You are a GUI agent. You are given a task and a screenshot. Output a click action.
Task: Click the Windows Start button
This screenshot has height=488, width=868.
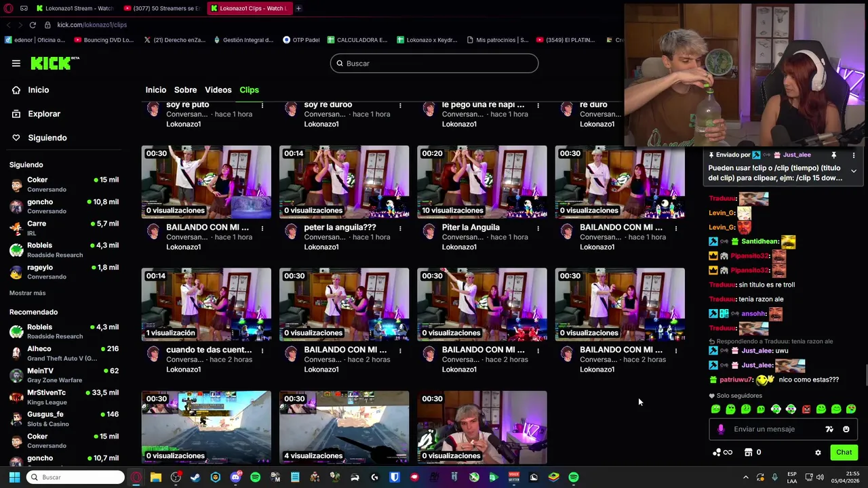click(x=14, y=477)
